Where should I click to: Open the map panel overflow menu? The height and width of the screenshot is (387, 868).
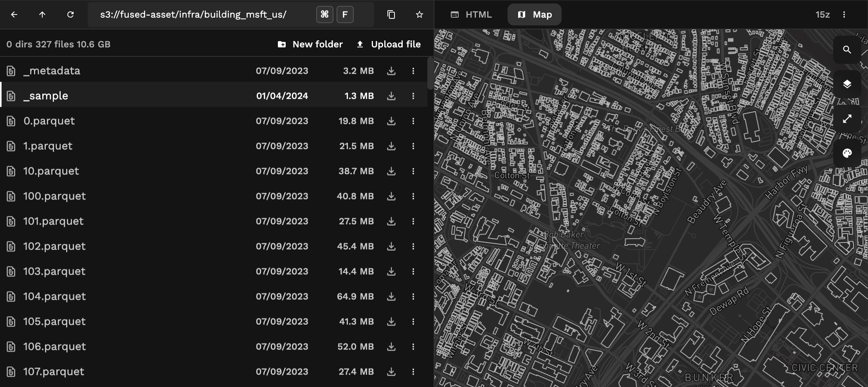(844, 14)
